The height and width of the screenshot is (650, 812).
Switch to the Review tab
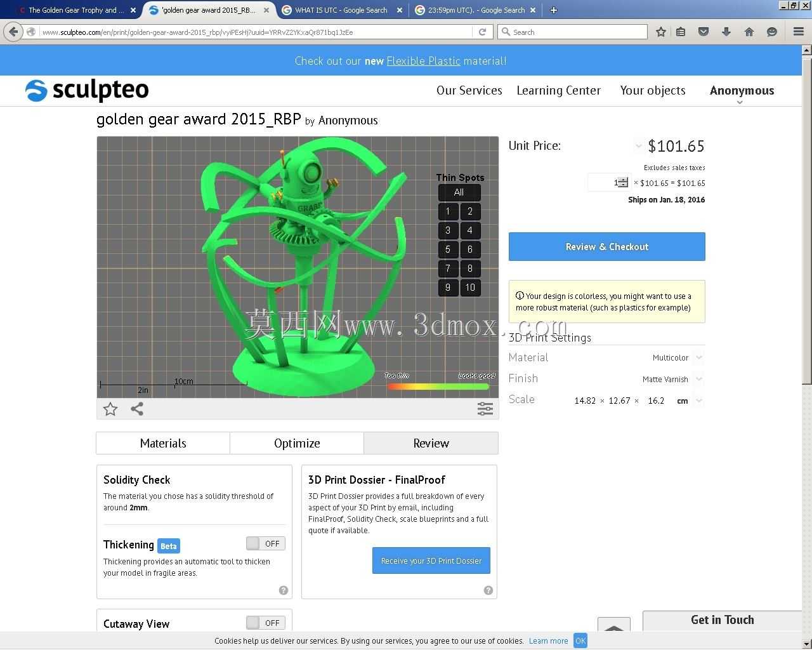[x=431, y=443]
